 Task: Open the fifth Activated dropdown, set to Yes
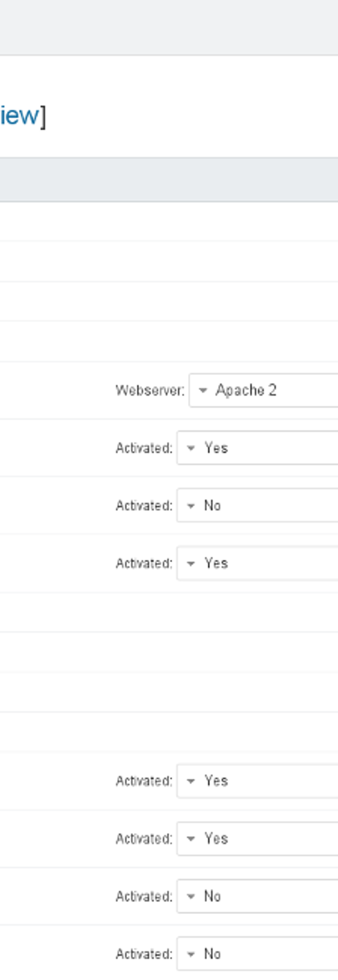(257, 839)
